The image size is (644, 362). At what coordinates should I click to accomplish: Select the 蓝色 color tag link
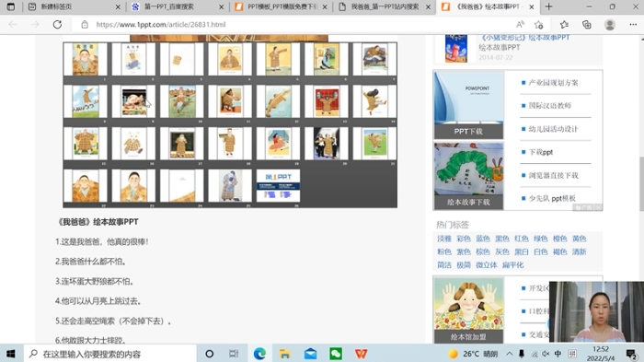coord(483,239)
